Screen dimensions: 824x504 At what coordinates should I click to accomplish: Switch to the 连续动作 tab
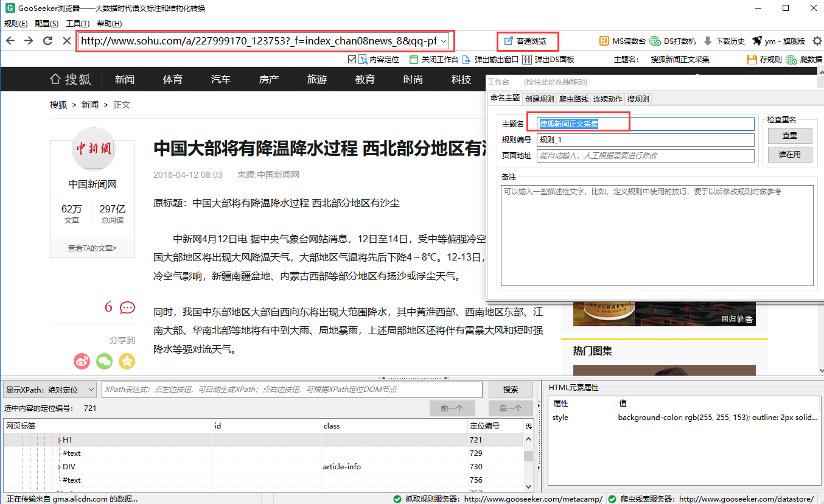point(608,99)
